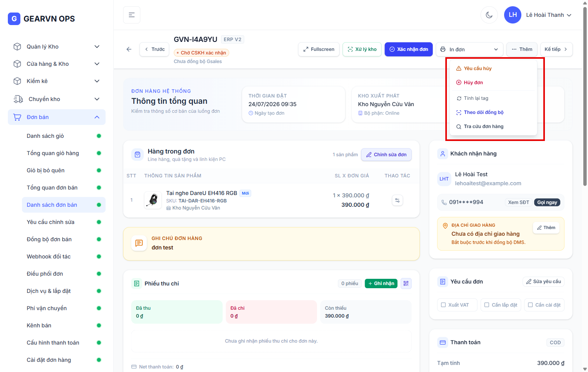Click the Yêu cầu đơn document icon
Screen dimensions: 588x372
click(x=443, y=282)
